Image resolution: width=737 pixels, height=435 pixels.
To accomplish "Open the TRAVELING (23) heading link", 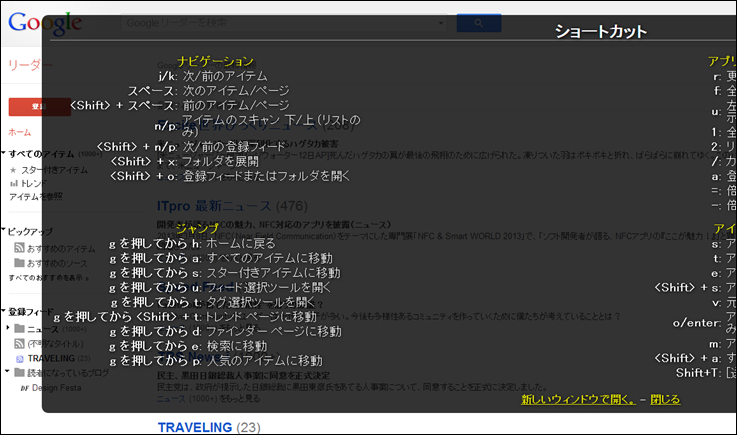I will point(209,427).
